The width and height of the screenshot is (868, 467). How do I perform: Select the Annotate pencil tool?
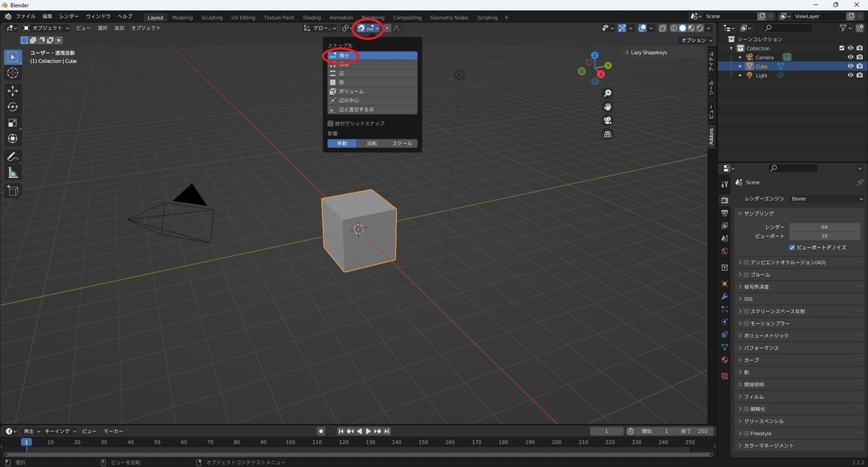tap(12, 157)
